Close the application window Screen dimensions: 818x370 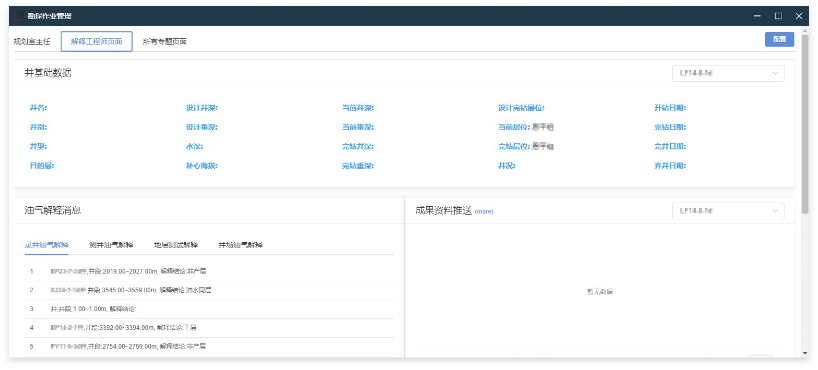(x=799, y=16)
